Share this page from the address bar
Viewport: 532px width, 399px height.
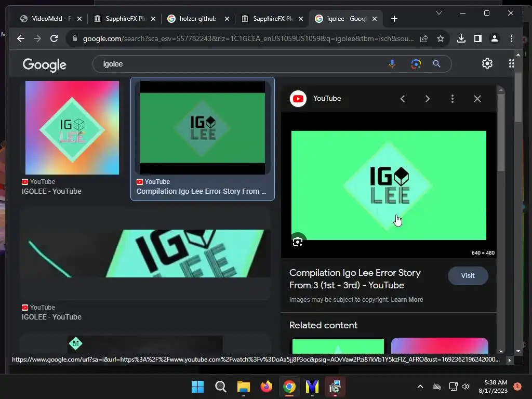(x=424, y=38)
